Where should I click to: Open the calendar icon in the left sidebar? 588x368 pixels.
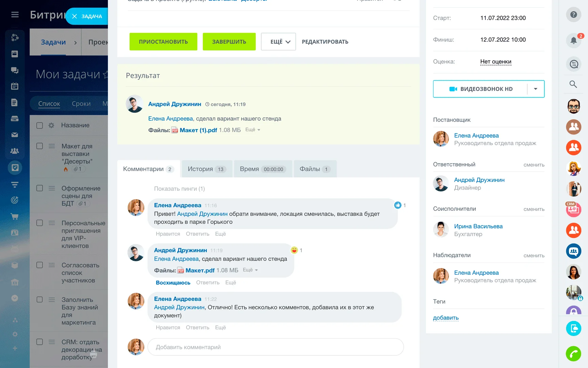(x=15, y=86)
